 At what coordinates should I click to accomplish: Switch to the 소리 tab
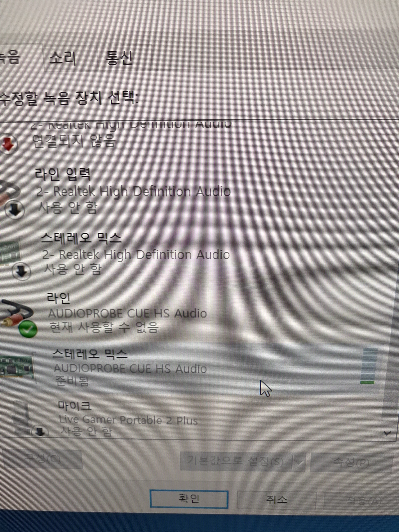click(63, 58)
